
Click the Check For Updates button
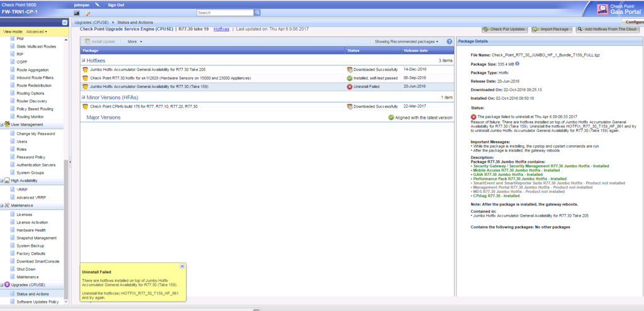click(505, 30)
